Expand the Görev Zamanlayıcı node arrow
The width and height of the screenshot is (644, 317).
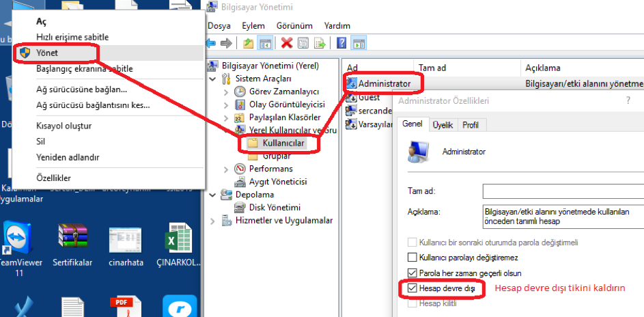(226, 92)
